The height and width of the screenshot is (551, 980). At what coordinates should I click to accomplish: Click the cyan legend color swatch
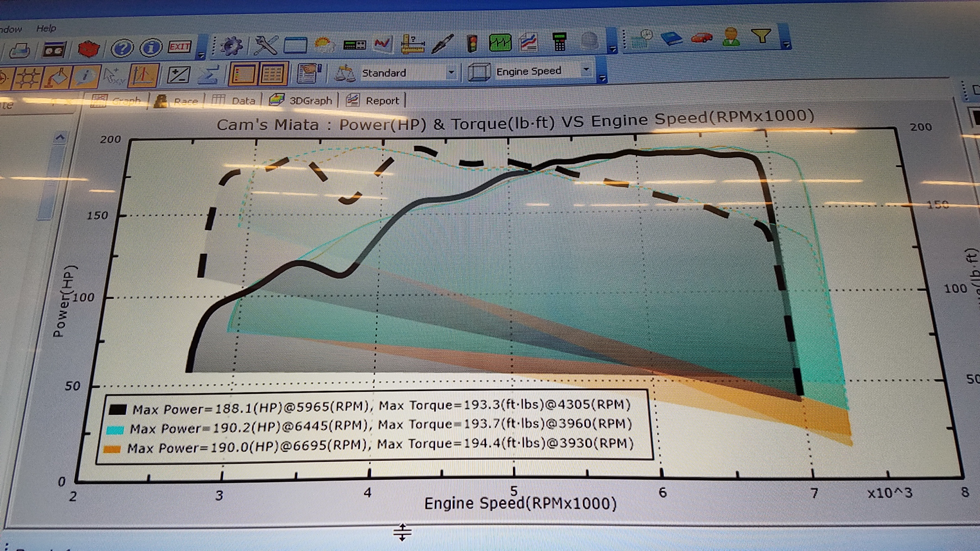[x=115, y=430]
